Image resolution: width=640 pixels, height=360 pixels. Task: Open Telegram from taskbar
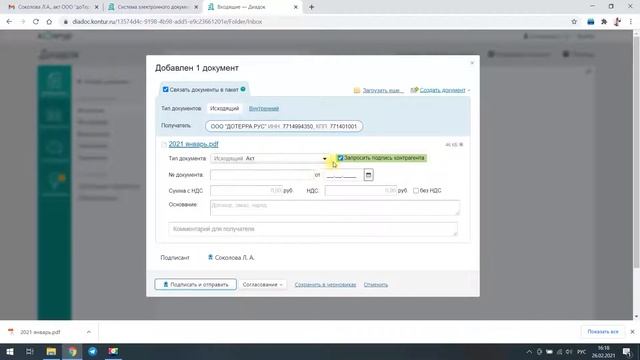tap(93, 351)
